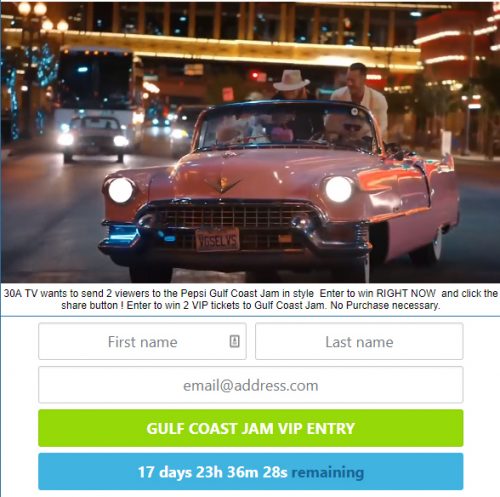Click the lit headlight beside the blue bumper light
This screenshot has width=500, height=497.
[120, 190]
